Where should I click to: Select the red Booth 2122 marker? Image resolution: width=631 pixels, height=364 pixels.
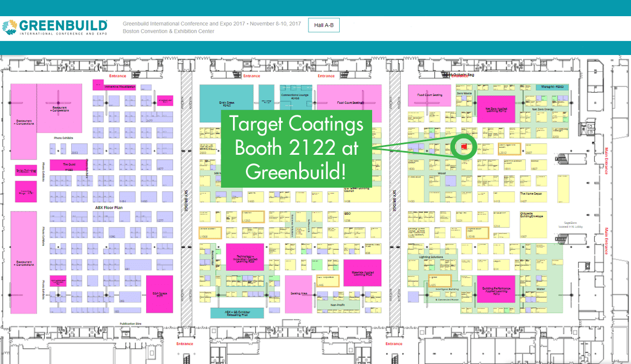[x=464, y=146]
